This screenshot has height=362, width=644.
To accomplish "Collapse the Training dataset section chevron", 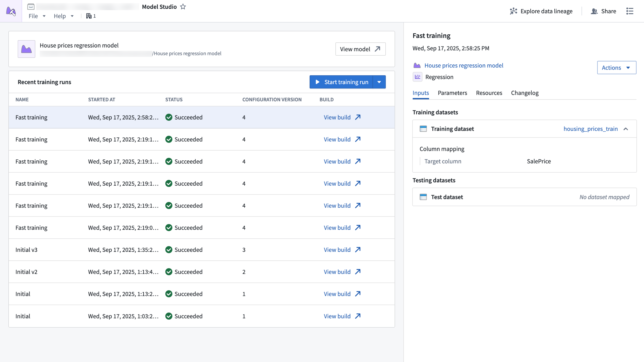I will point(626,129).
